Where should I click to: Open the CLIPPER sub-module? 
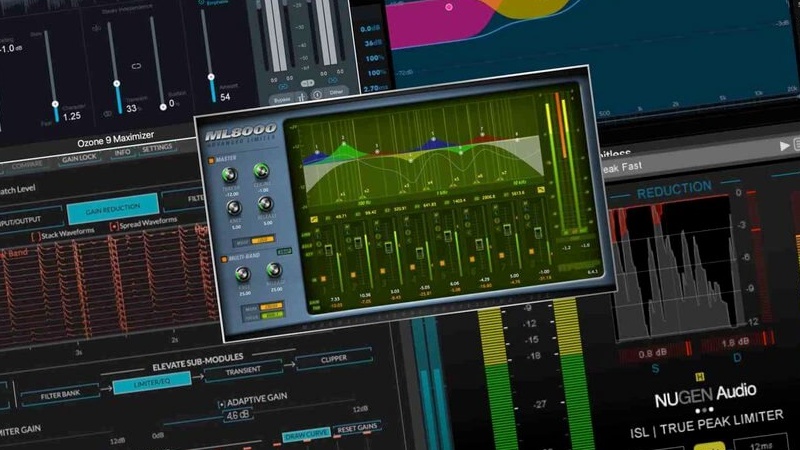(334, 359)
